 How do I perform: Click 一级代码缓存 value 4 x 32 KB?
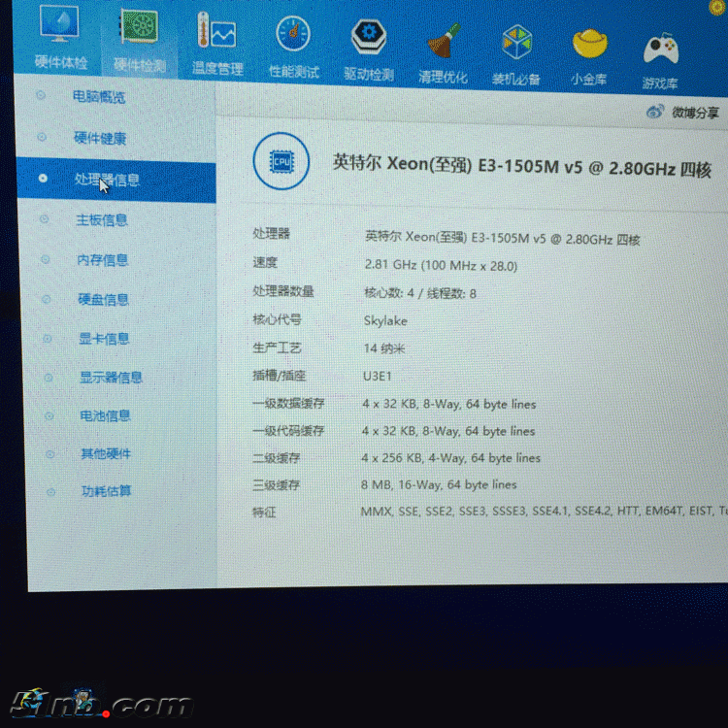[x=448, y=431]
